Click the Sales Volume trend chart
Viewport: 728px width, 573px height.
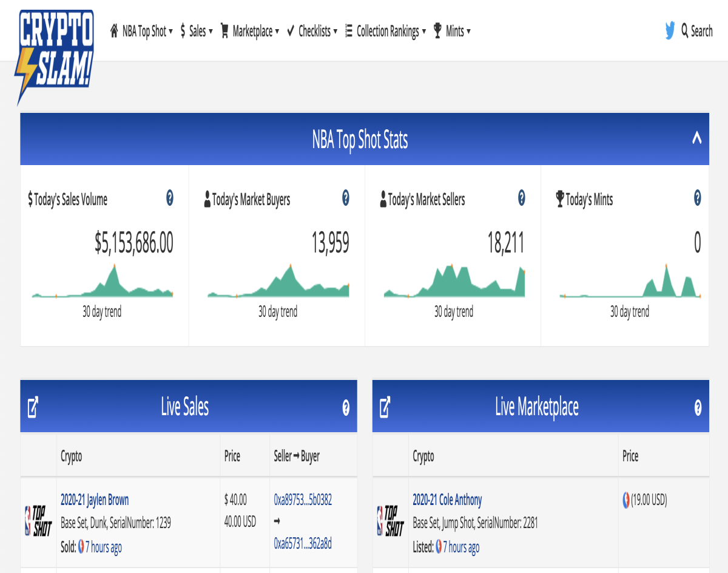coord(103,281)
